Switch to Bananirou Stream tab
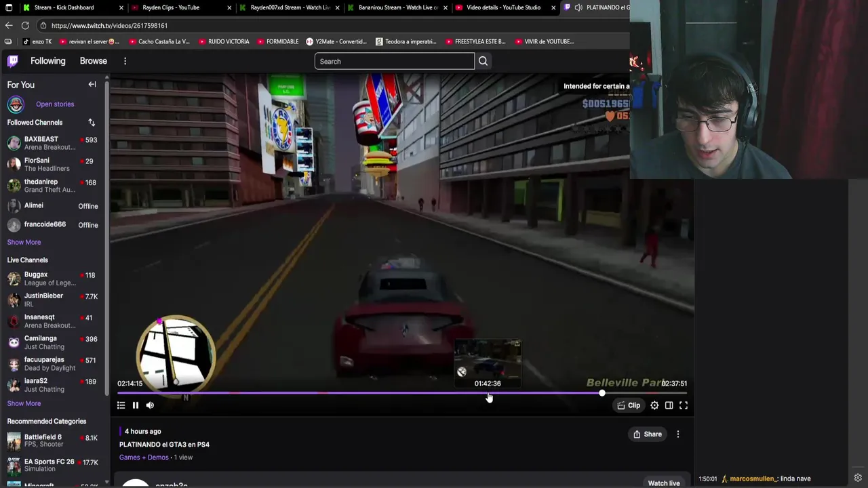 pos(398,7)
